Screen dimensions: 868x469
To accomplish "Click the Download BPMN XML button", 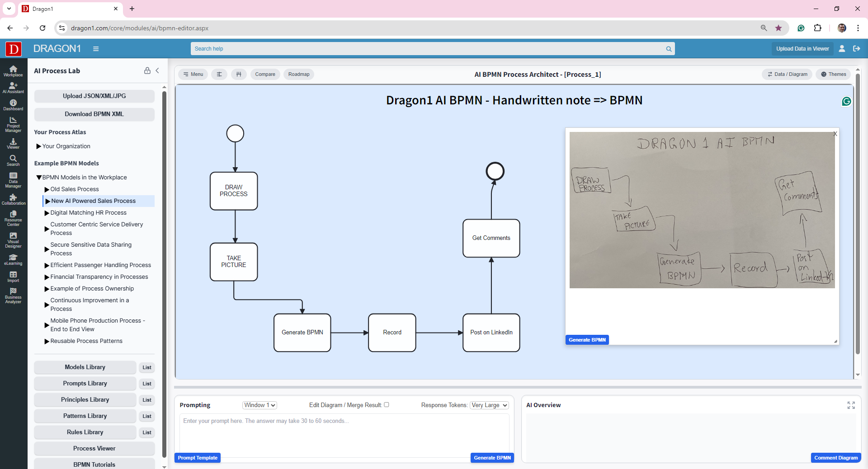I will pos(94,114).
